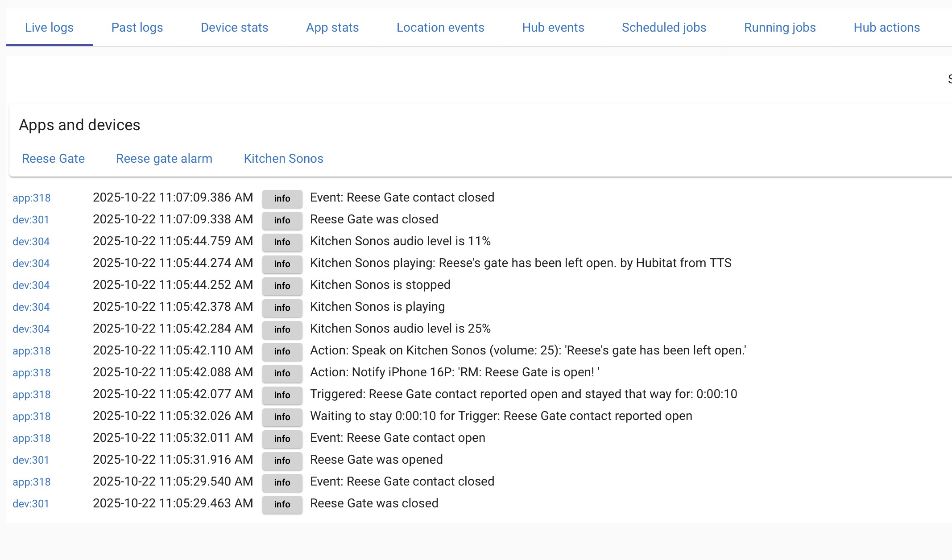Open dev:304 link for audio level 11% entry
Image resolution: width=952 pixels, height=560 pixels.
(x=31, y=242)
